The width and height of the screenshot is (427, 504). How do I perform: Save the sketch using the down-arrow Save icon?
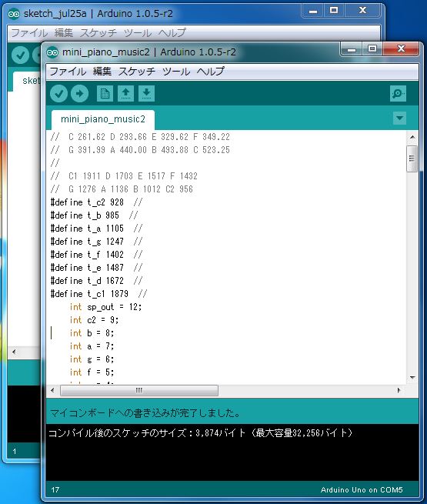(x=146, y=94)
